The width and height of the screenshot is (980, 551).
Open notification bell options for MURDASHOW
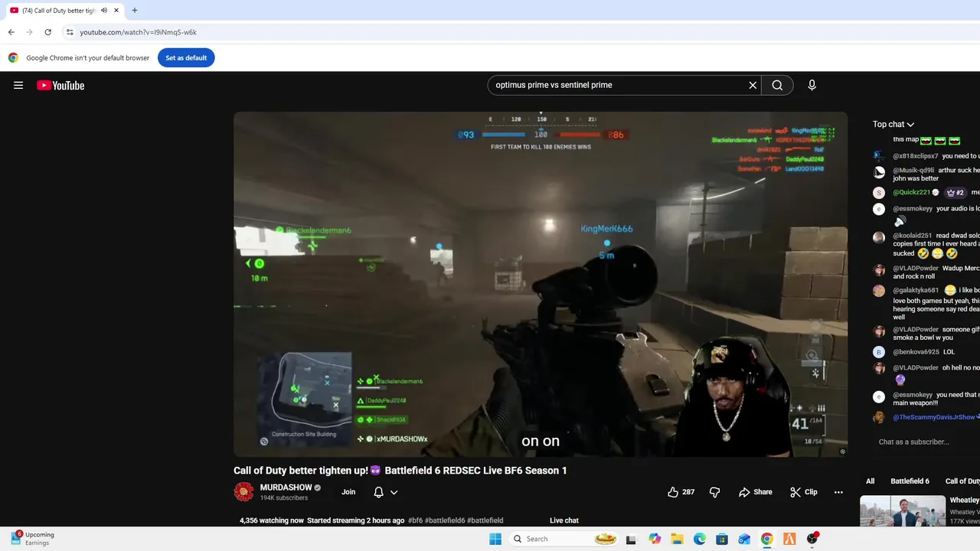385,492
